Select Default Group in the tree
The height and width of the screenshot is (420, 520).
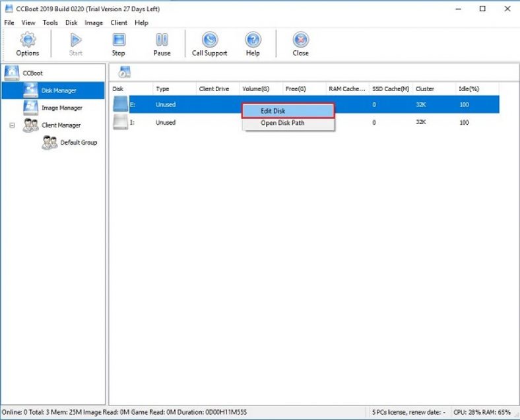78,143
